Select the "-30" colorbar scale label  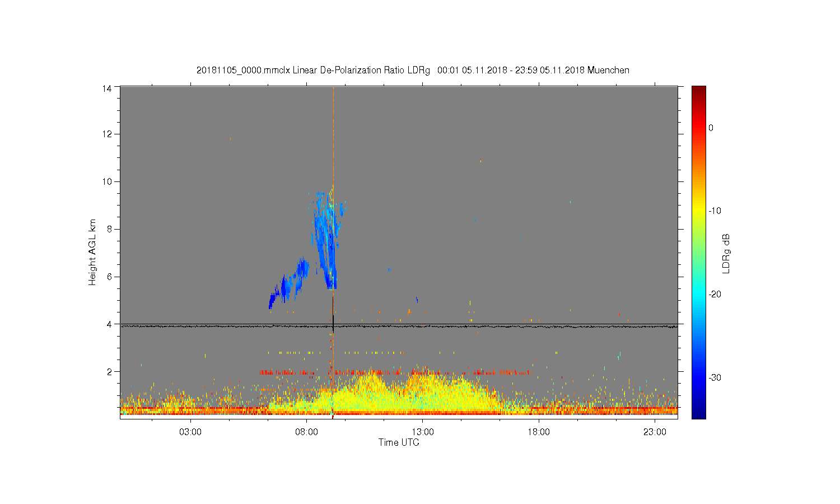coord(714,378)
